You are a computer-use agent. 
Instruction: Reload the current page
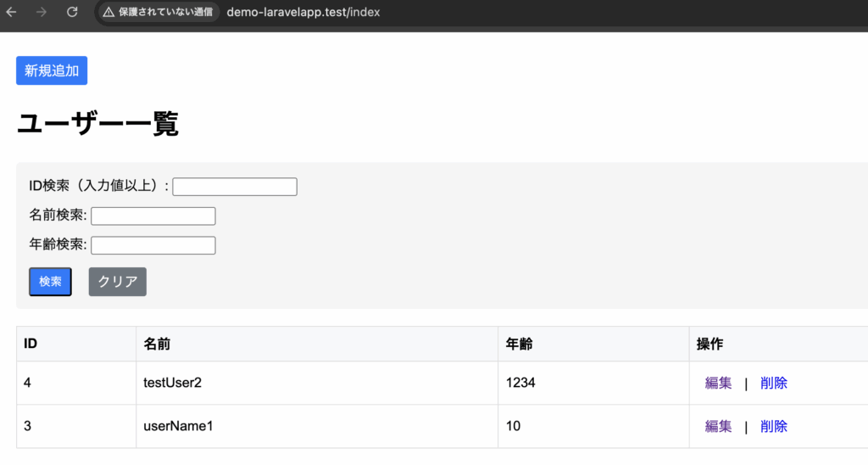coord(72,13)
